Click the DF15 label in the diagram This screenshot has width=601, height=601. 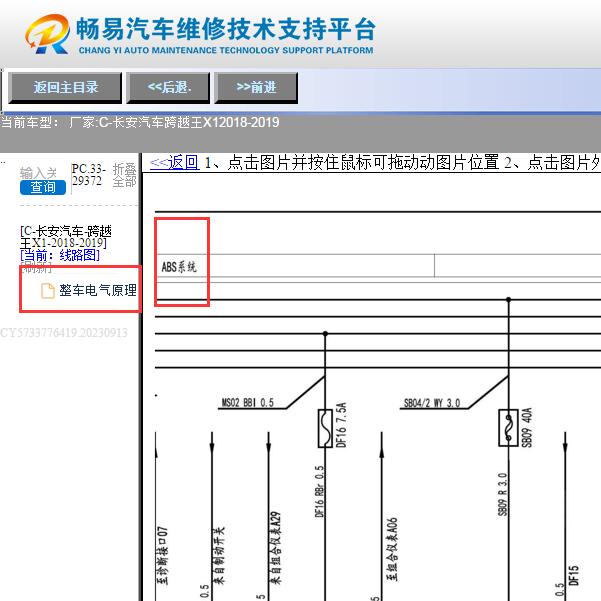[x=574, y=576]
